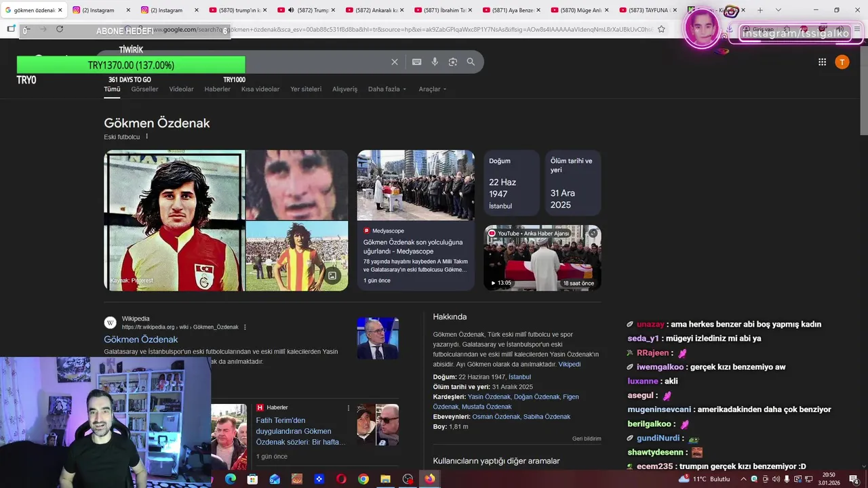
Task: Clear the Google search box
Action: (x=395, y=62)
